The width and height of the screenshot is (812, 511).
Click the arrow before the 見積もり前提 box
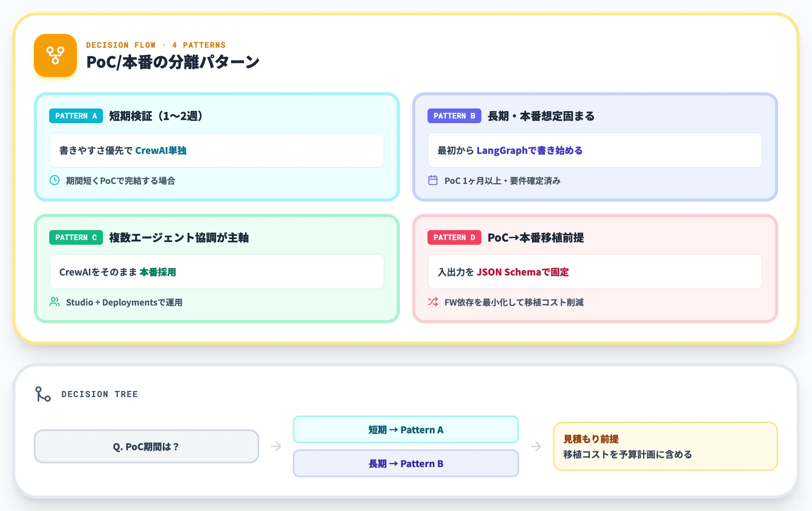click(x=536, y=446)
